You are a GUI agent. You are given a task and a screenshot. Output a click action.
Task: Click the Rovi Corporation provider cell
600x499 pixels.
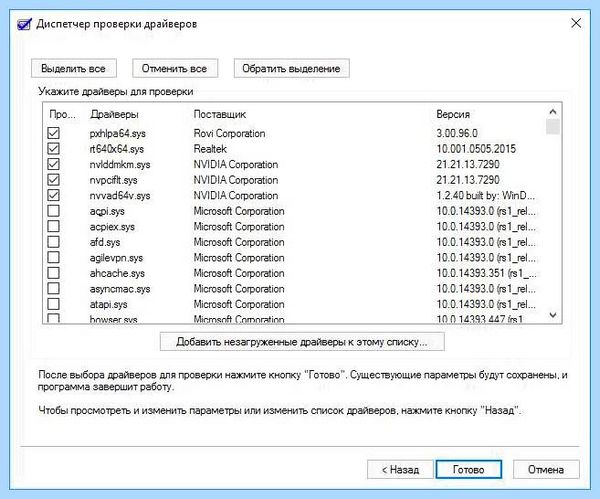(230, 134)
